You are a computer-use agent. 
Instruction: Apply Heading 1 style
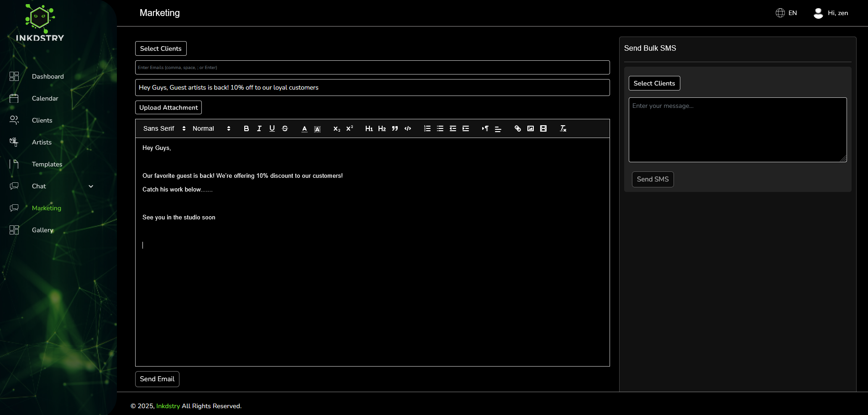[369, 128]
